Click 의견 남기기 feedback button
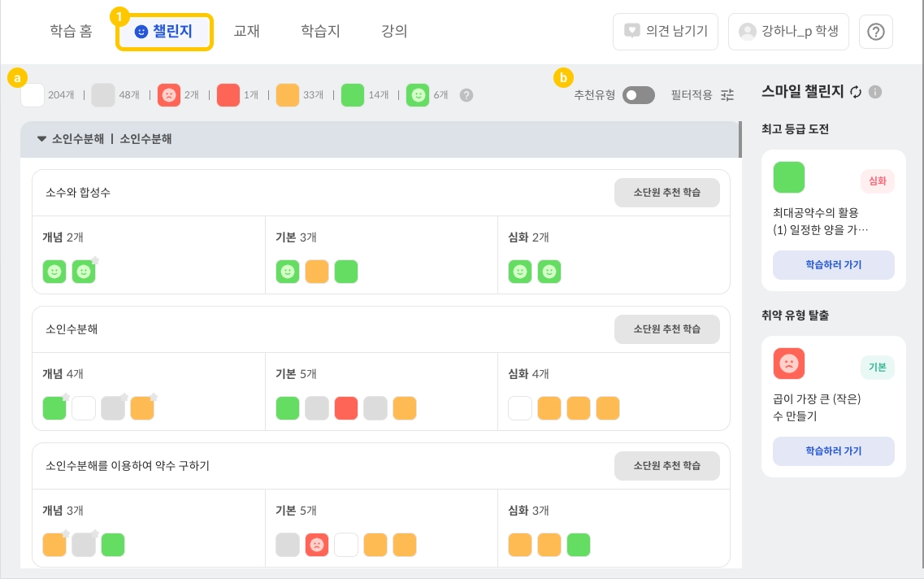This screenshot has height=579, width=924. point(666,33)
